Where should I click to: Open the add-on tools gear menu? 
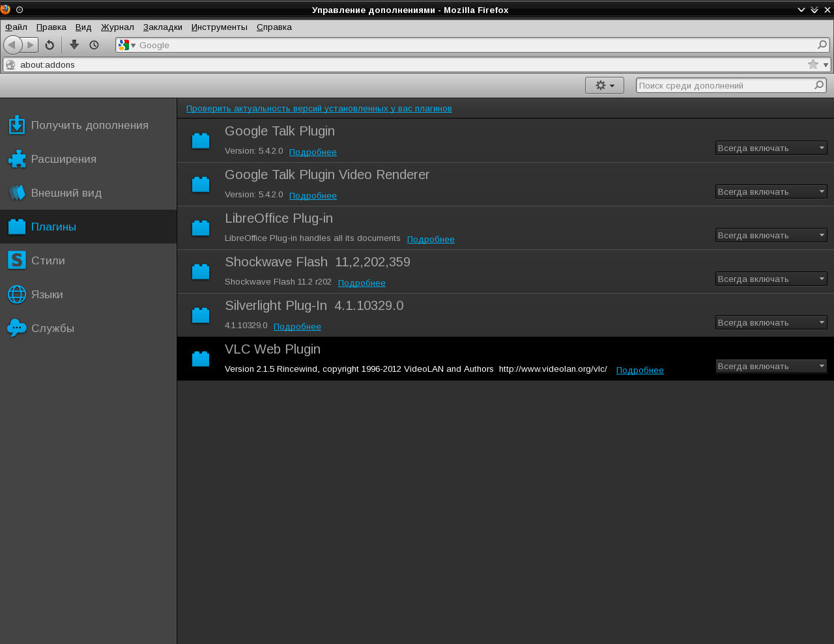(x=605, y=85)
